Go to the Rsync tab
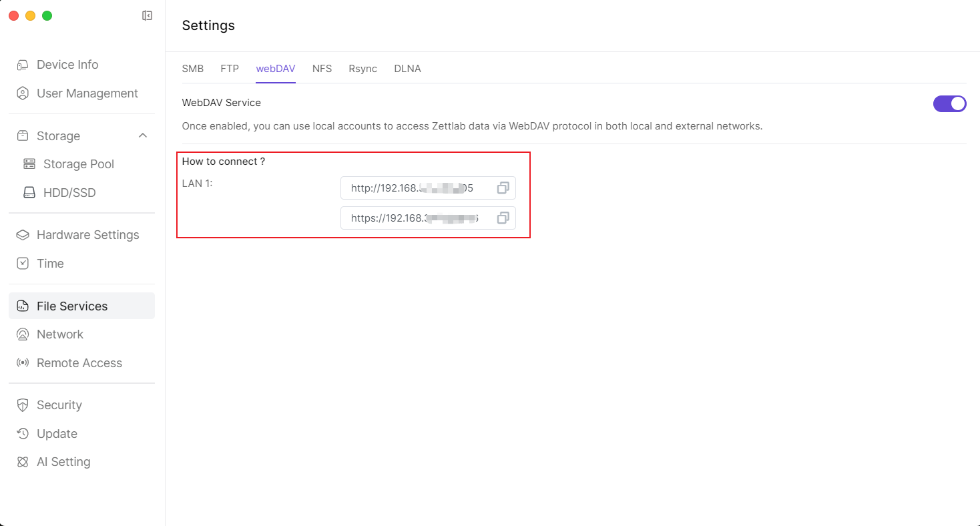 pos(362,69)
